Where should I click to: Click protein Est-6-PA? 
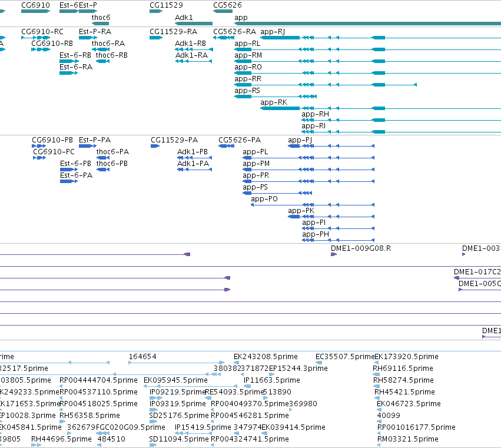coord(69,181)
